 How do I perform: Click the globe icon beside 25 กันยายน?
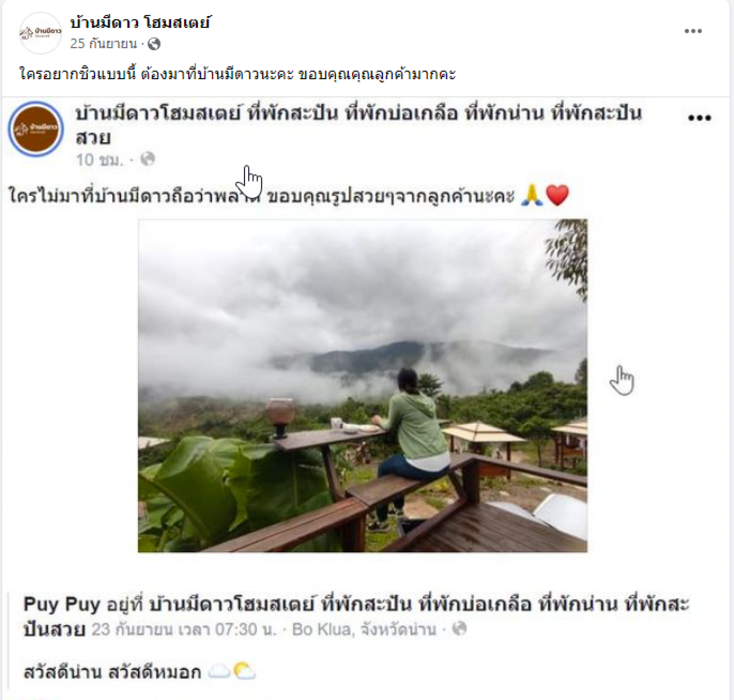click(x=154, y=44)
